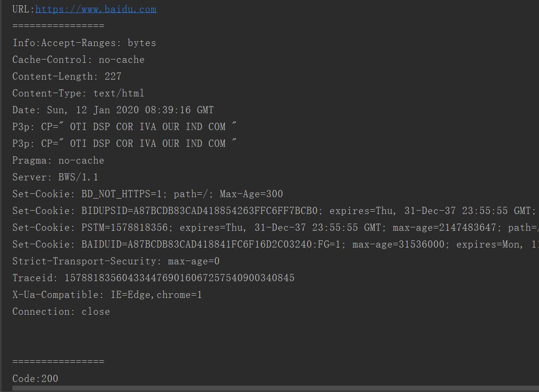Click the first P3p: CP= line
This screenshot has height=392, width=539.
tap(124, 127)
